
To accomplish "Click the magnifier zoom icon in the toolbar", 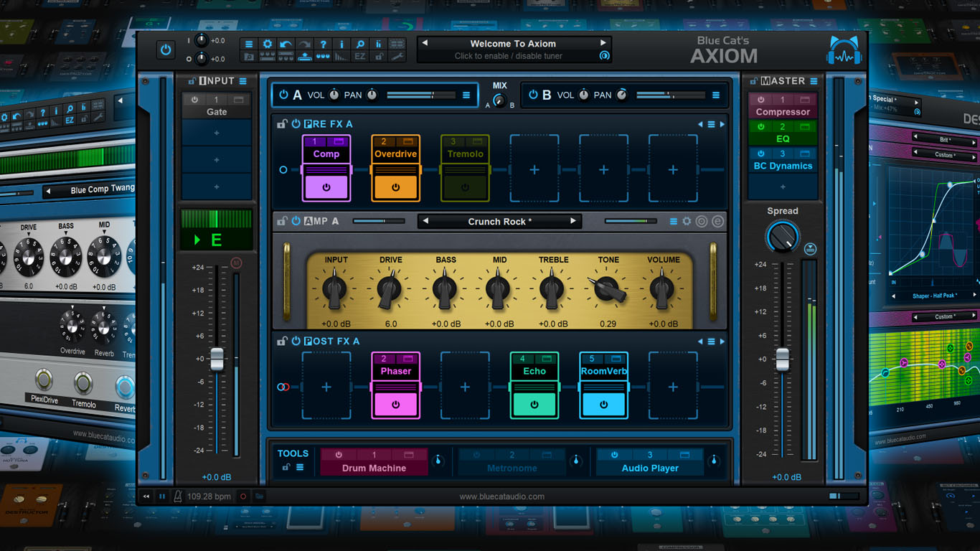I will pyautogui.click(x=360, y=44).
